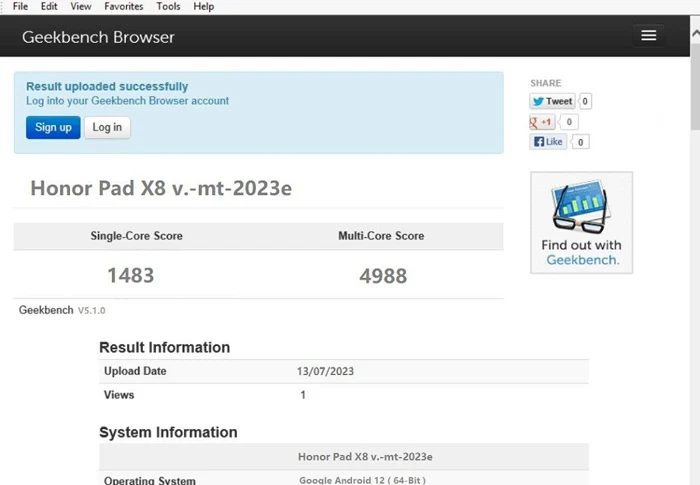Click the Single-Core Score column header
The image size is (700, 485).
click(136, 236)
